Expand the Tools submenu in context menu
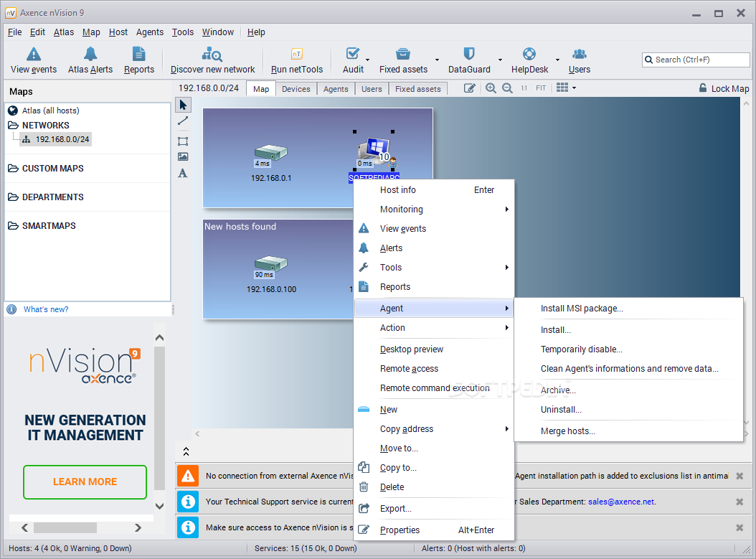 tap(435, 267)
